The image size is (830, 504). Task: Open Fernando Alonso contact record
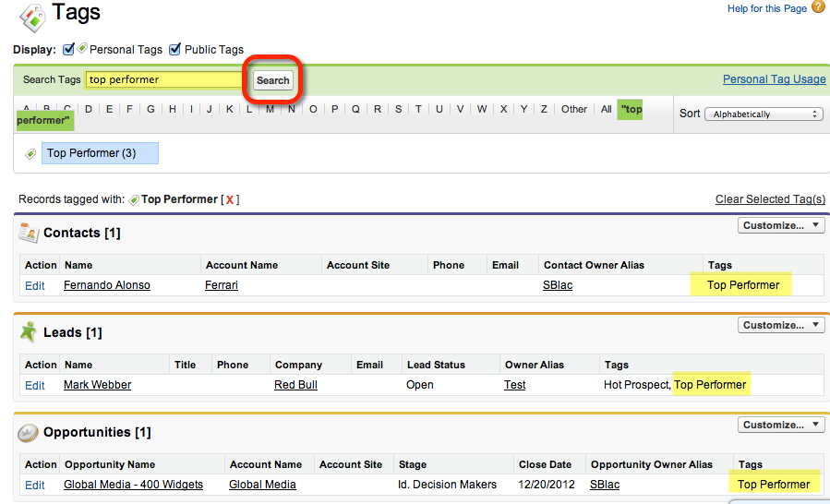tap(107, 285)
